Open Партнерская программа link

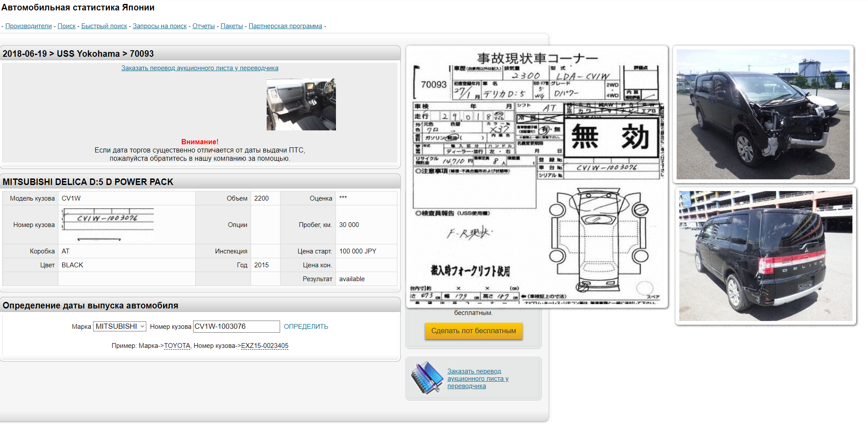click(x=285, y=26)
